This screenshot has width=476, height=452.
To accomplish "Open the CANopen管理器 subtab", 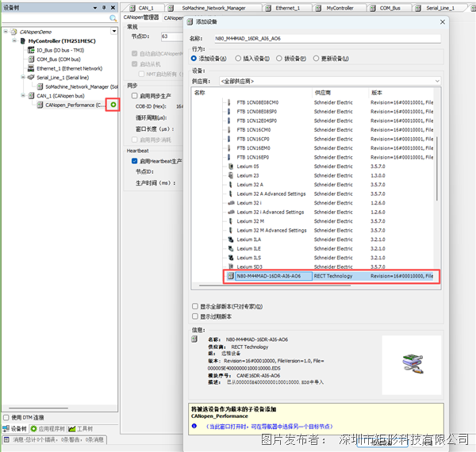I will [141, 17].
